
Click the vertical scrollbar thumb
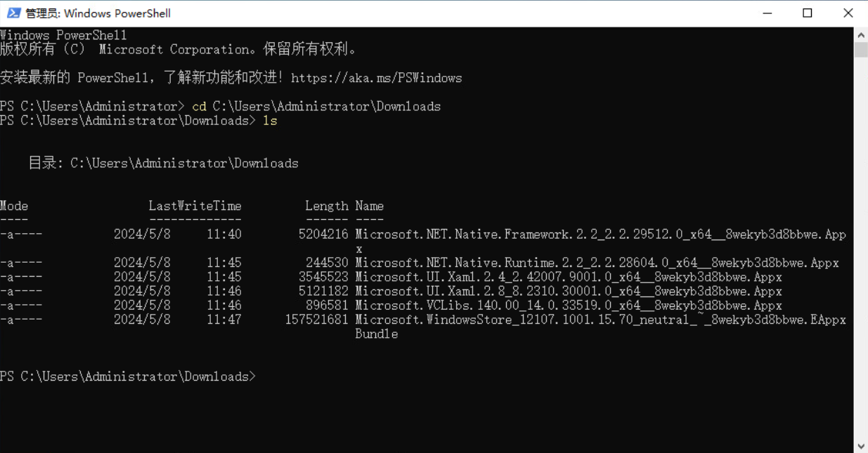tap(861, 50)
